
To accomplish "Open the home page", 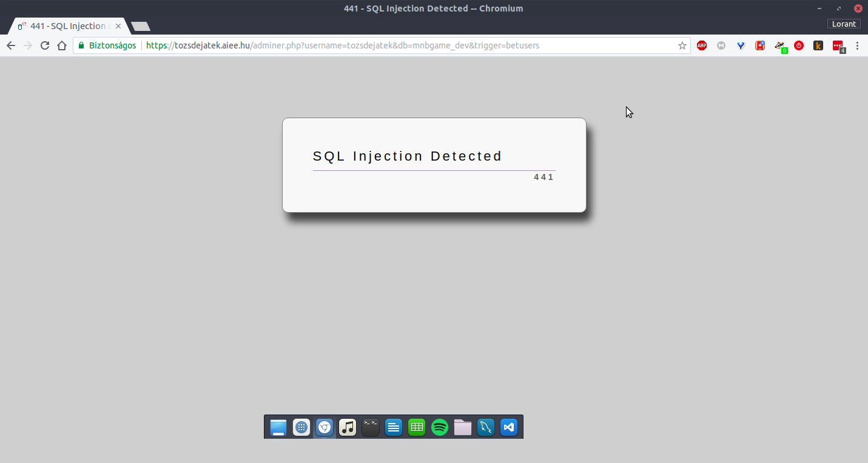I will point(62,45).
